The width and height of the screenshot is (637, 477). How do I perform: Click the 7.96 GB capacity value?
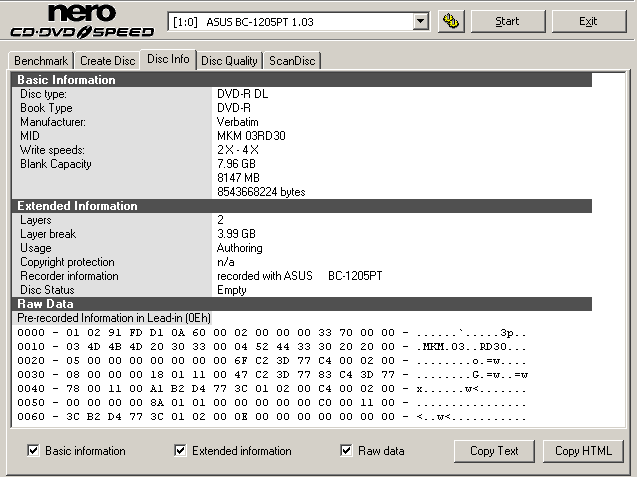236,164
